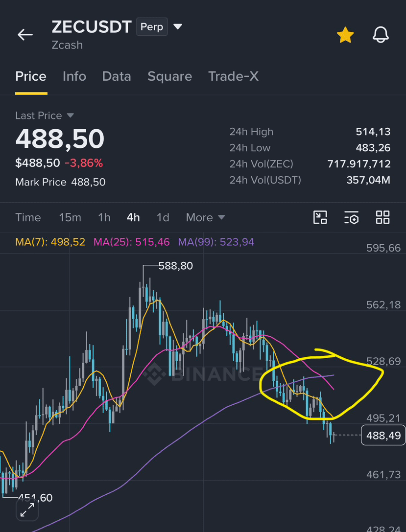406x532 pixels.
Task: Select the 4h chart interval
Action: pyautogui.click(x=133, y=217)
